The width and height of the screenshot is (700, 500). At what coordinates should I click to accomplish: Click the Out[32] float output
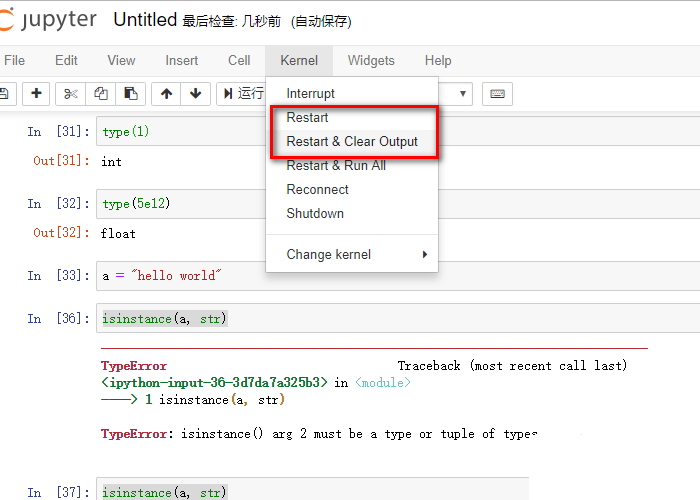[118, 233]
